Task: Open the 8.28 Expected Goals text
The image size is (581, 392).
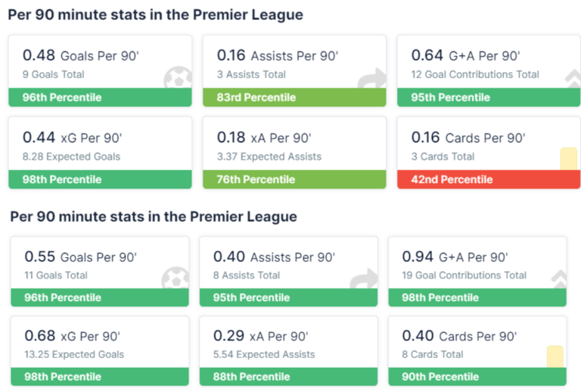Action: coord(71,157)
